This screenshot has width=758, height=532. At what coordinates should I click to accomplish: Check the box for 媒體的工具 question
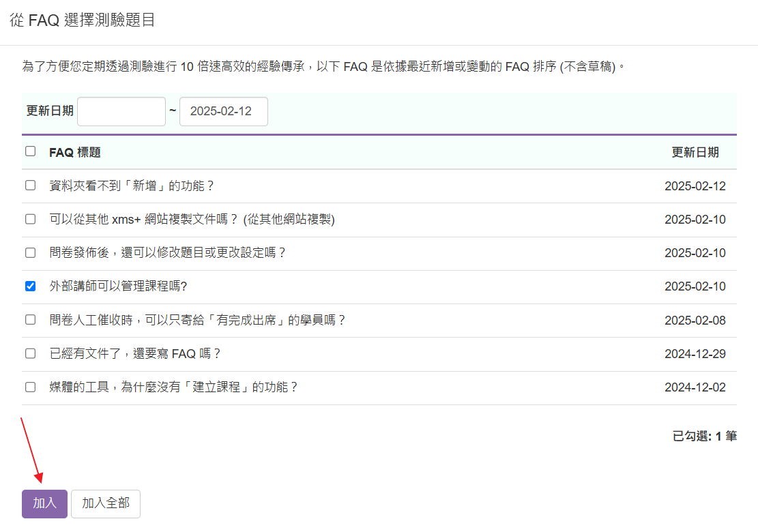point(30,387)
